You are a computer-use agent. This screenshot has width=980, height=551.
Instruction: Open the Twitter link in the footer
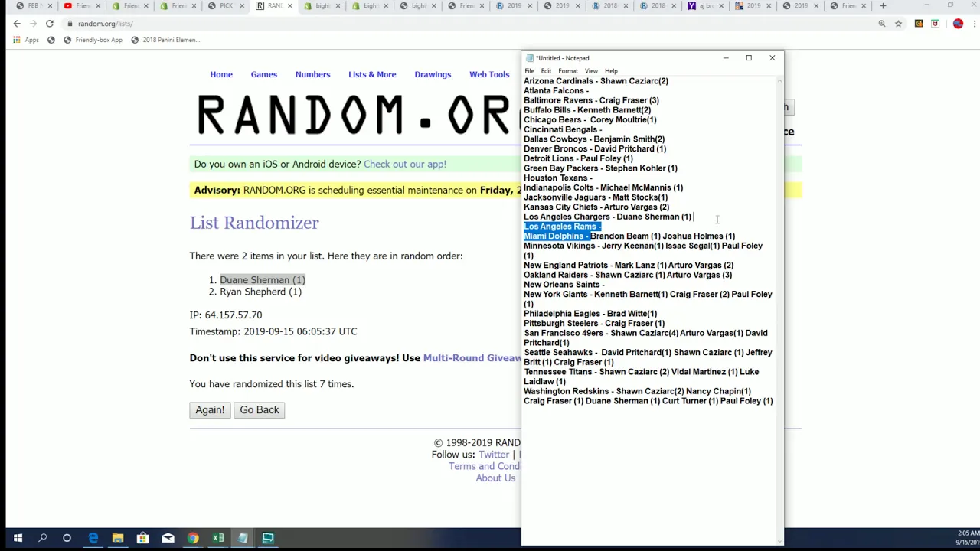[x=493, y=455]
